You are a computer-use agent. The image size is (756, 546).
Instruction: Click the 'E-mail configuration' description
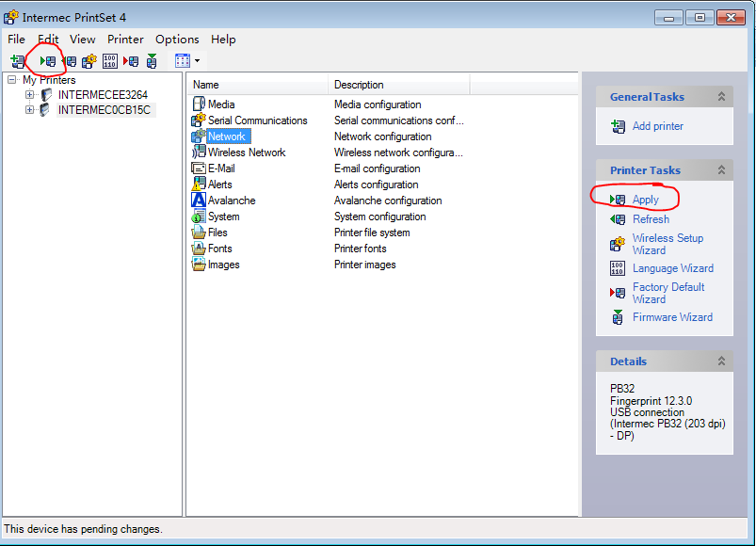(x=377, y=169)
